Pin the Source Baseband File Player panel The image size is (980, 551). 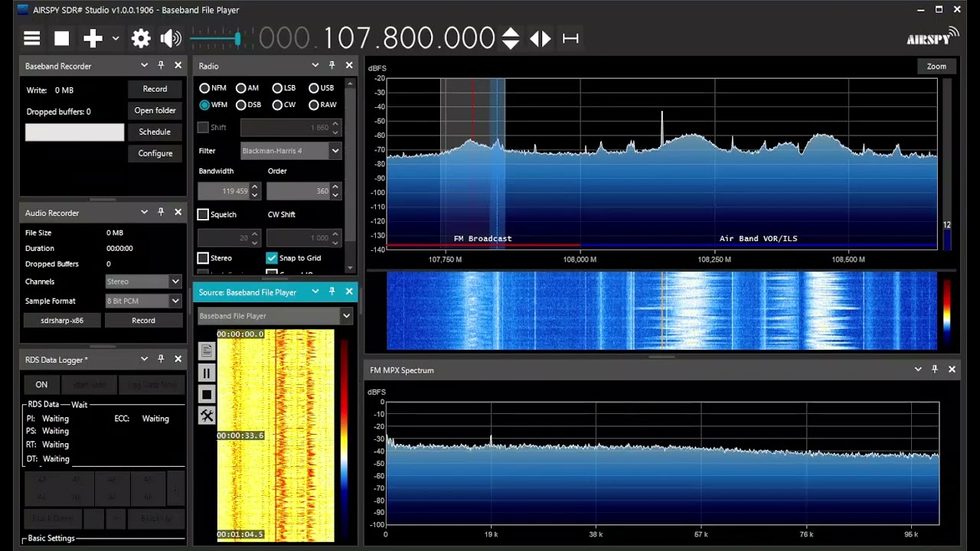tap(332, 292)
